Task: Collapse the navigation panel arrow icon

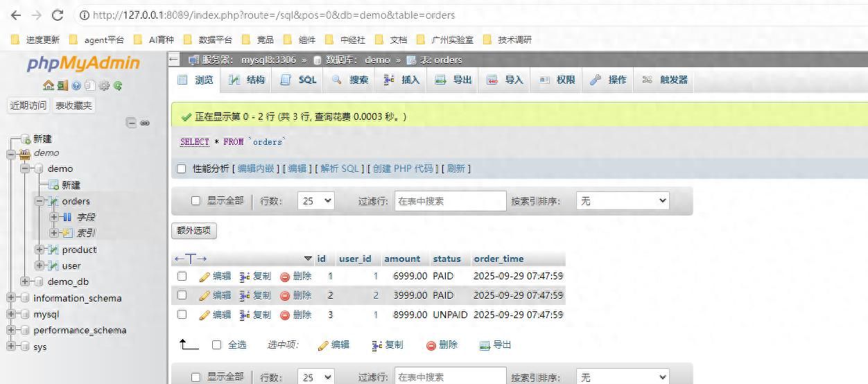Action: click(174, 60)
